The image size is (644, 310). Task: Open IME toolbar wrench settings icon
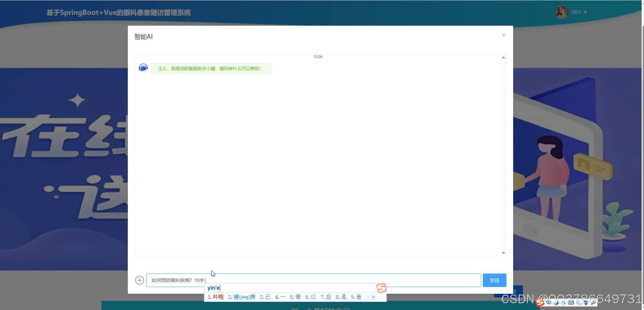point(593,303)
